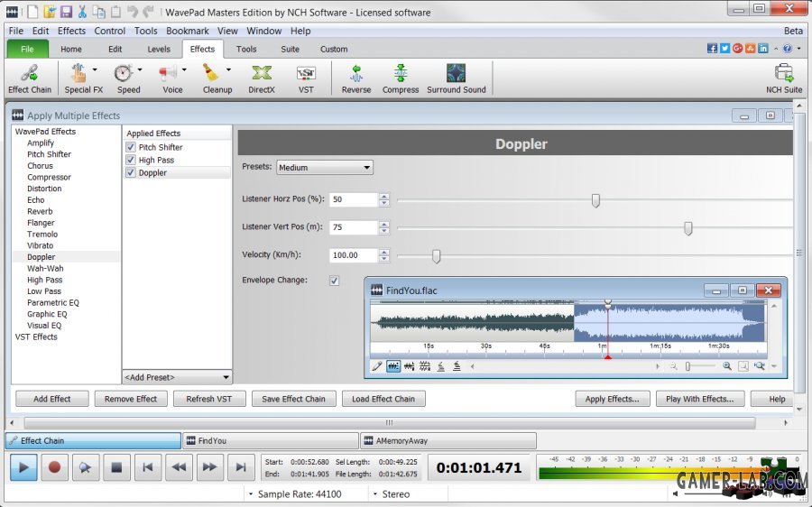Click the Speed stopwatch icon
Screen dimensions: 812x507
click(x=124, y=73)
